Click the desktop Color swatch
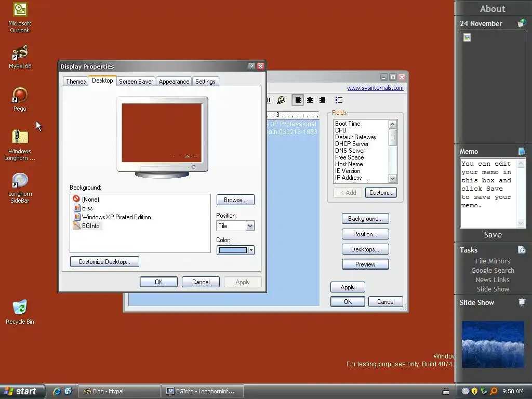Image resolution: width=532 pixels, height=399 pixels. (x=233, y=250)
